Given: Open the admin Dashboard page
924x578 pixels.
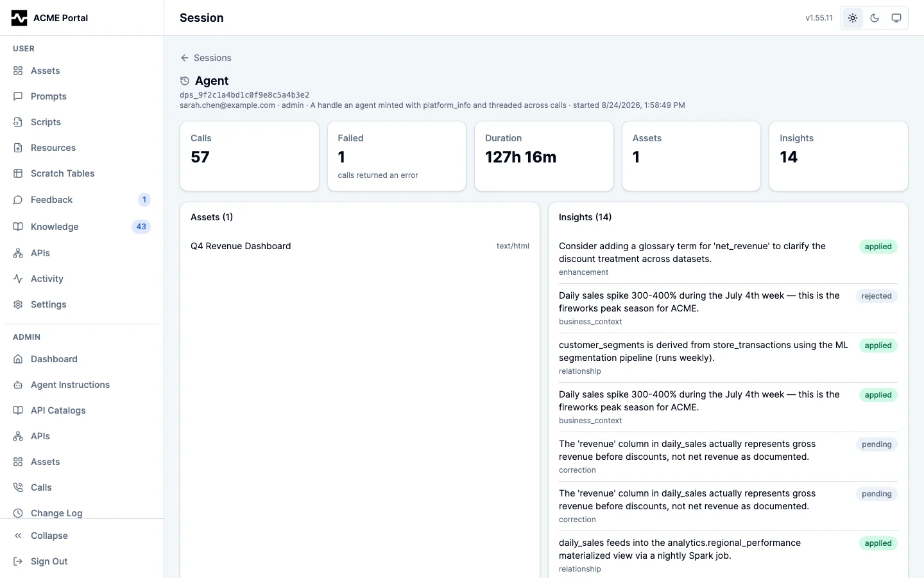Looking at the screenshot, I should coord(82,359).
